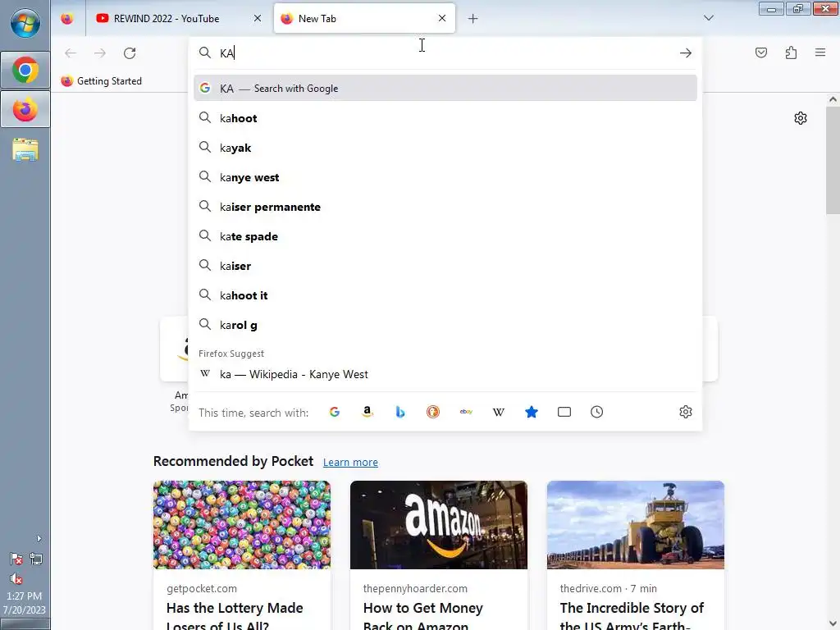Viewport: 840px width, 630px height.
Task: Choose the 'kaiser' suggestion
Action: (x=445, y=266)
